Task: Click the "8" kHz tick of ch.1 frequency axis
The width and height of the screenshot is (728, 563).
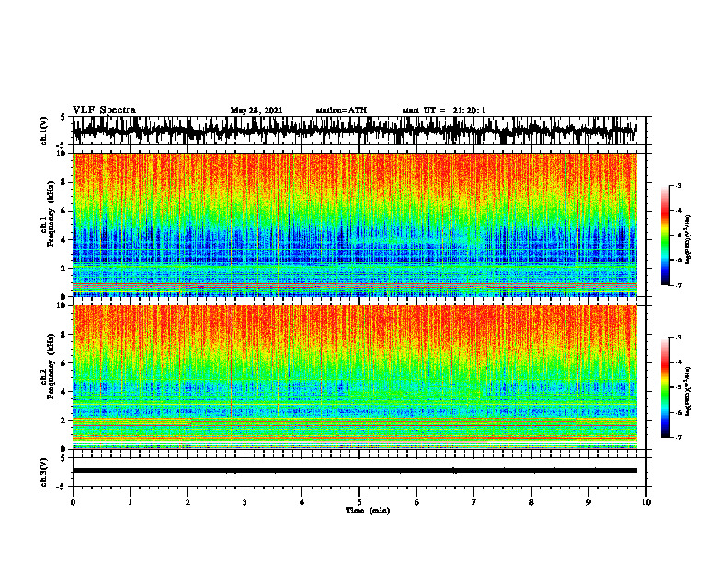Action: coord(64,182)
